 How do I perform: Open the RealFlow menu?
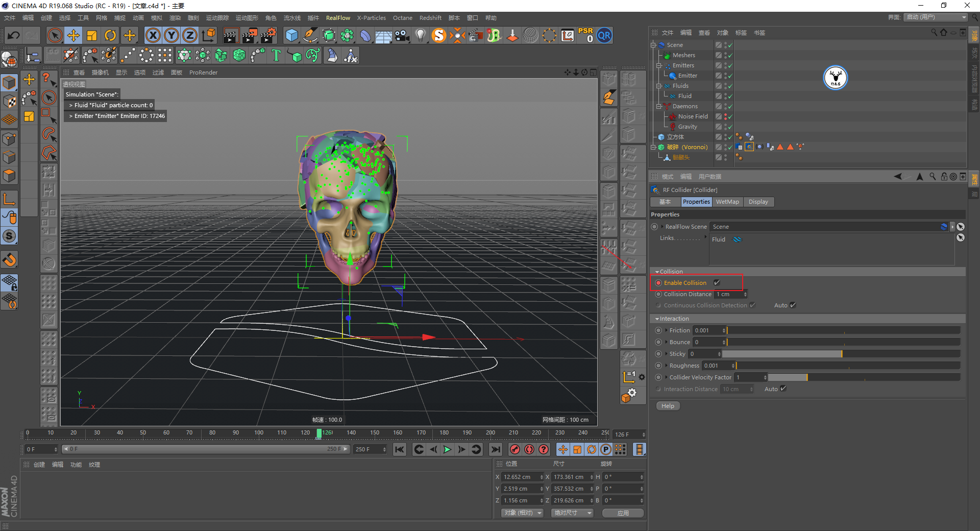pos(338,18)
